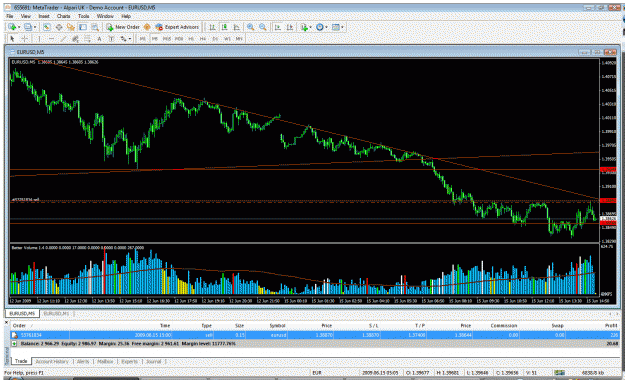This screenshot has height=380, width=625.
Task: Open the Indicators list icon
Action: tap(304, 27)
